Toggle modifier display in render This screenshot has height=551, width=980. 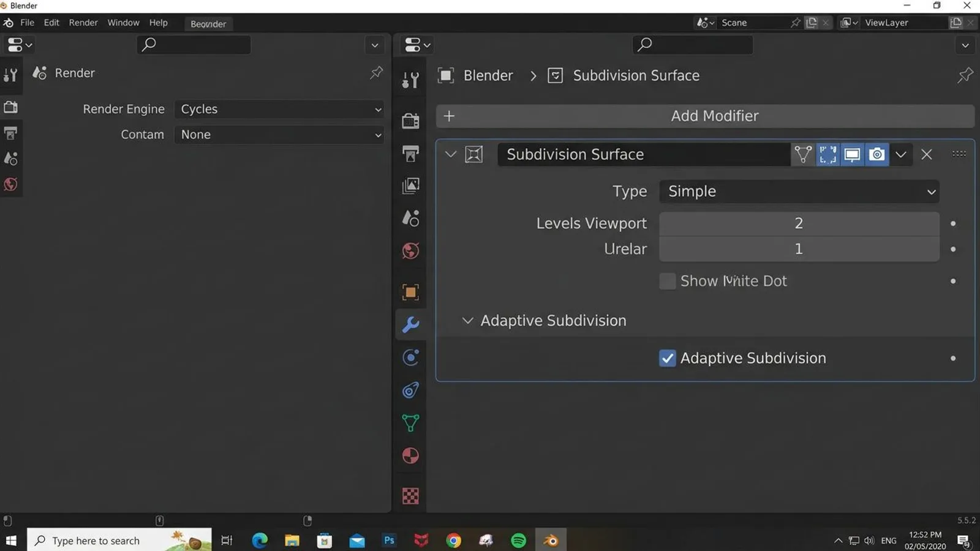click(876, 154)
